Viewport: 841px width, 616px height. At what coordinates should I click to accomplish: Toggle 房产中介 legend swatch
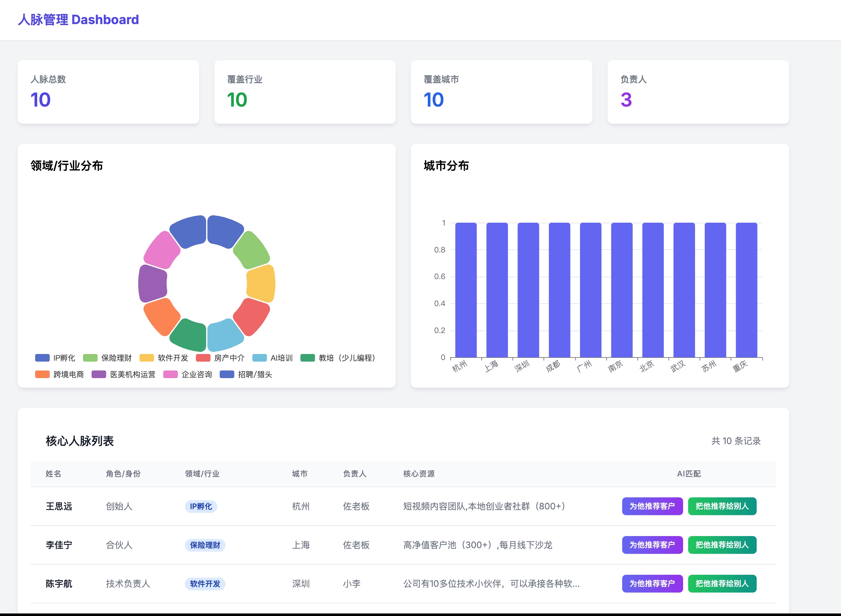pyautogui.click(x=203, y=358)
